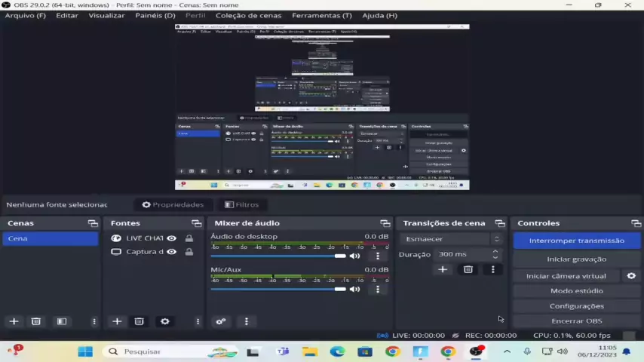Add a new scene with plus icon
The height and width of the screenshot is (362, 644).
14,321
